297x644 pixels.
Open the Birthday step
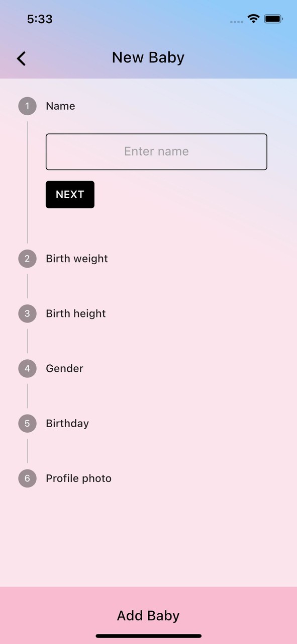click(67, 423)
